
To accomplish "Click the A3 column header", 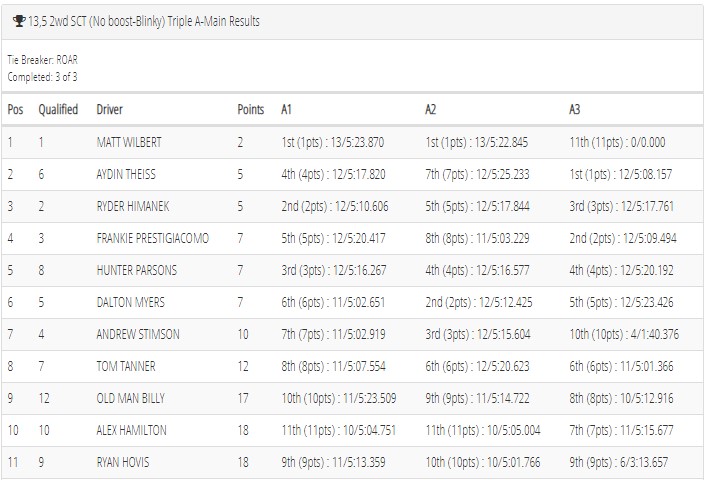I will 574,109.
